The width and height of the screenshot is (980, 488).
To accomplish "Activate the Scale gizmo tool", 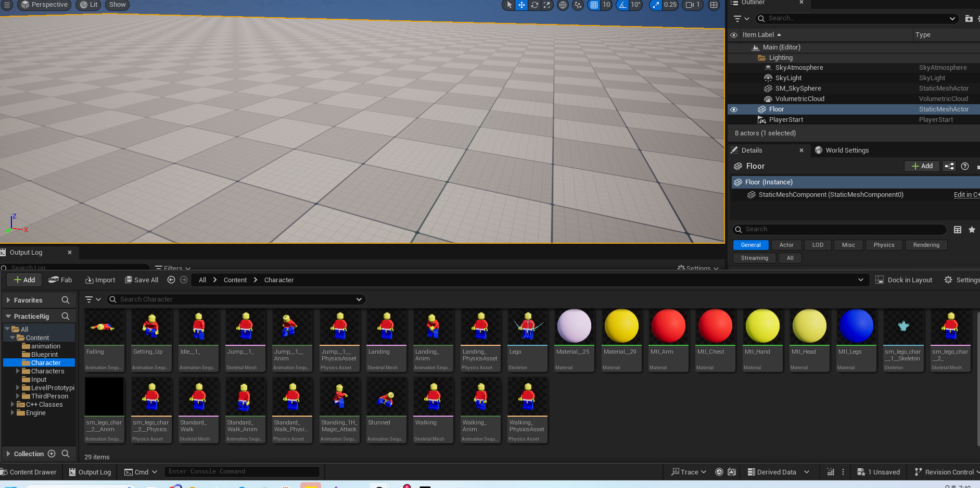I will (546, 5).
